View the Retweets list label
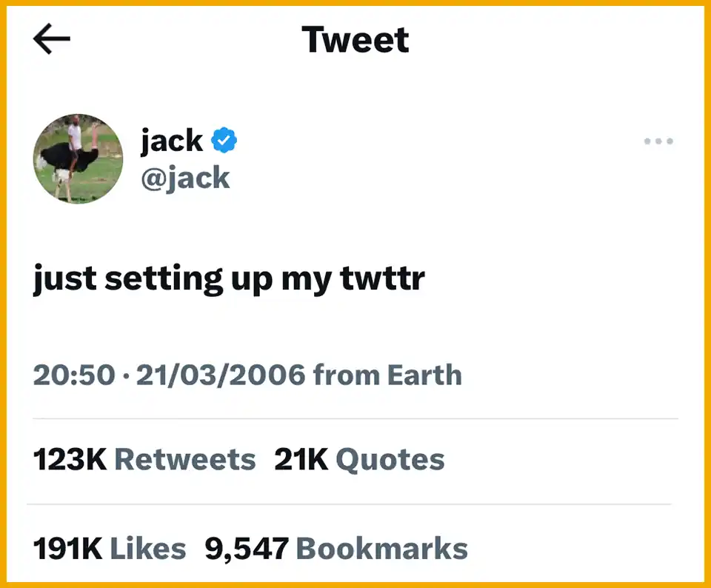Viewport: 711px width, 588px height. click(x=184, y=459)
